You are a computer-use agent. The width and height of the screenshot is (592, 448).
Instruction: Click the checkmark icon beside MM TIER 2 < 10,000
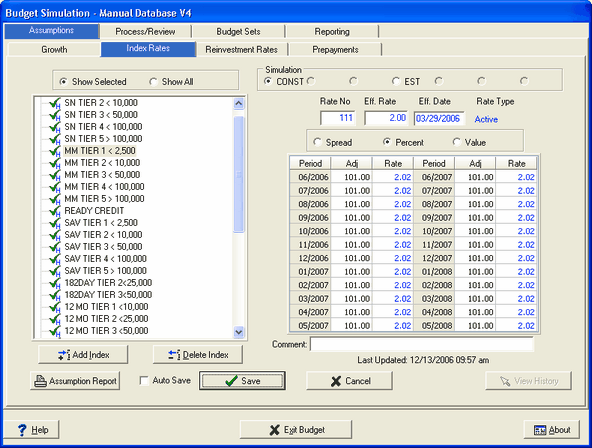55,163
